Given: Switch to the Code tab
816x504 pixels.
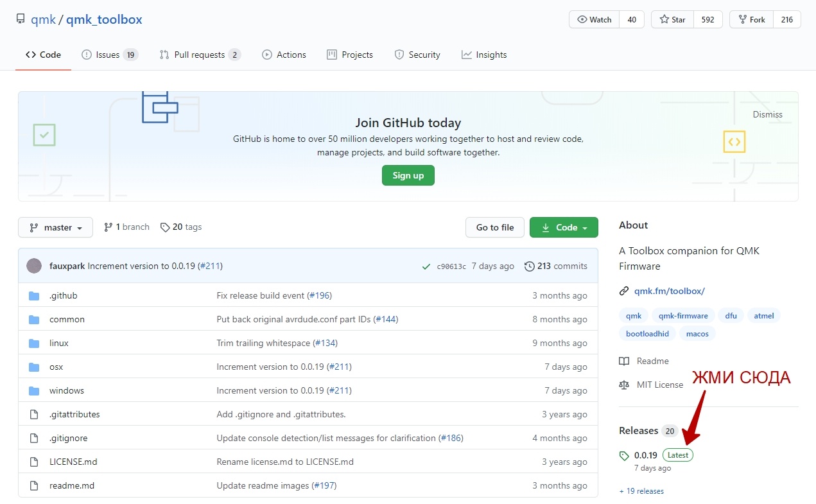Looking at the screenshot, I should tap(43, 55).
